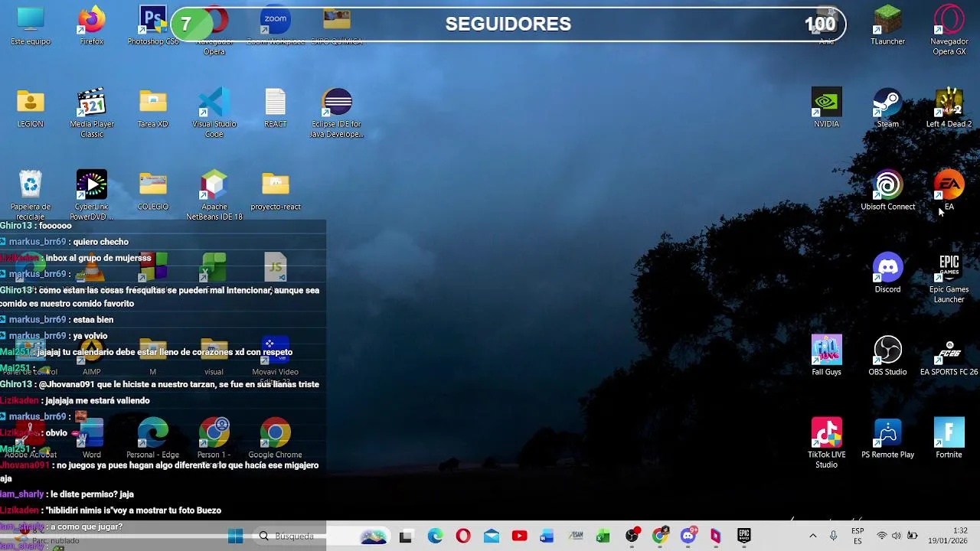Switch to Chrome in the taskbar
Image resolution: width=980 pixels, height=551 pixels.
click(660, 536)
